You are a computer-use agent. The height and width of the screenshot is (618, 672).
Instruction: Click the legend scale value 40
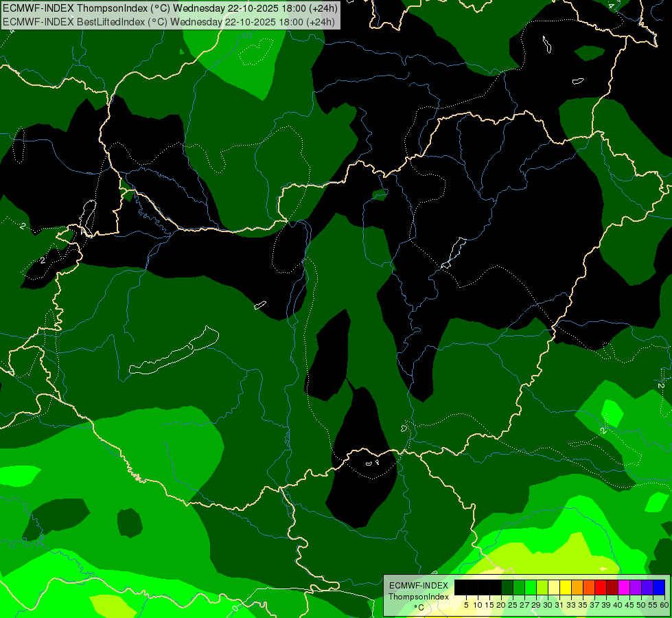[x=618, y=605]
